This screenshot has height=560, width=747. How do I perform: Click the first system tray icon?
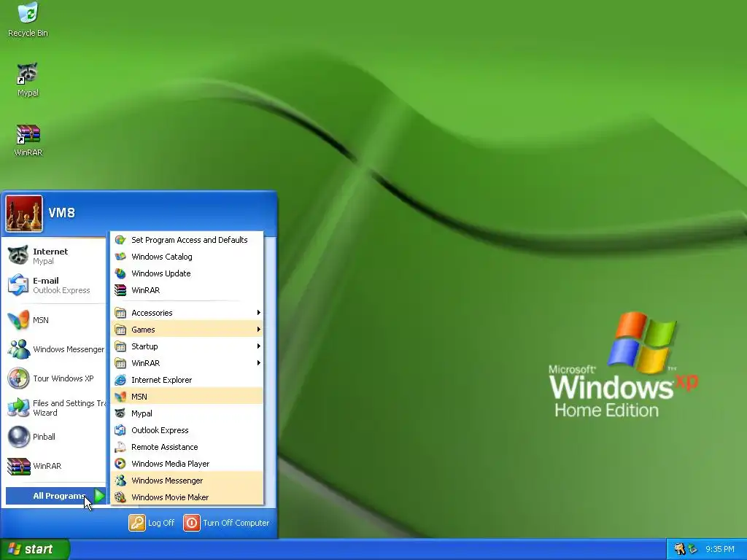679,549
